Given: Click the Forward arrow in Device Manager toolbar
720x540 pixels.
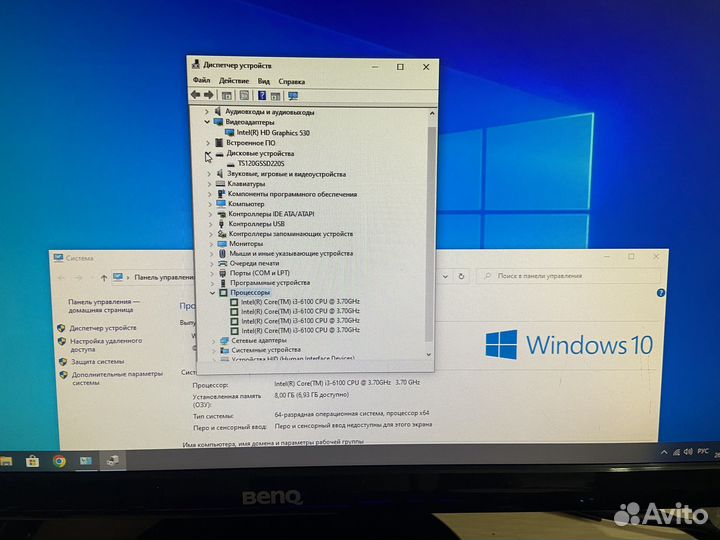Looking at the screenshot, I should 209,95.
